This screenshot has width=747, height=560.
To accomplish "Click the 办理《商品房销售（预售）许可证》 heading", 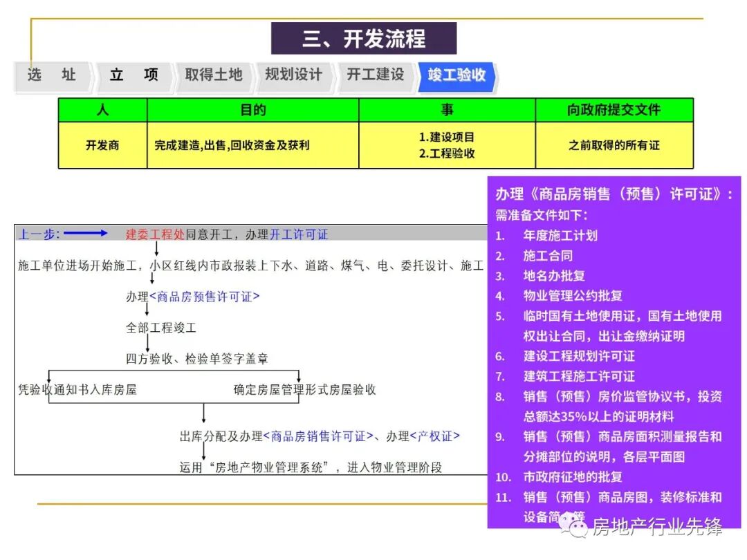I will pyautogui.click(x=614, y=194).
